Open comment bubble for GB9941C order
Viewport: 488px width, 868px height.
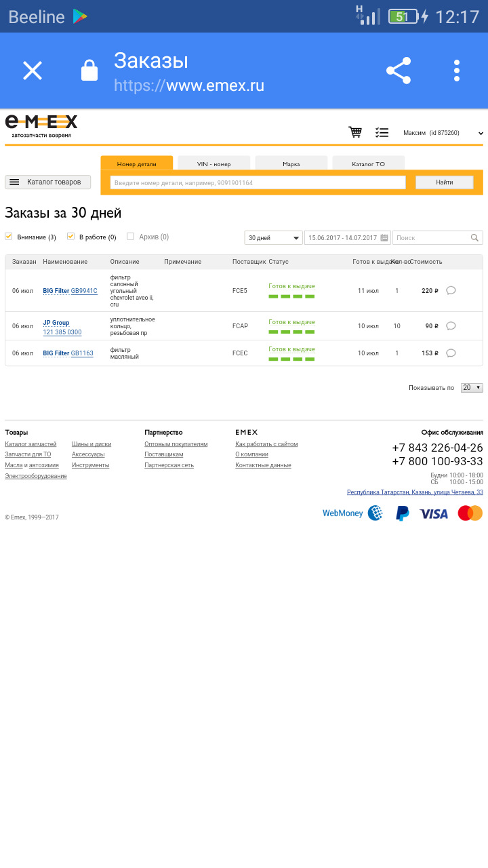[451, 290]
